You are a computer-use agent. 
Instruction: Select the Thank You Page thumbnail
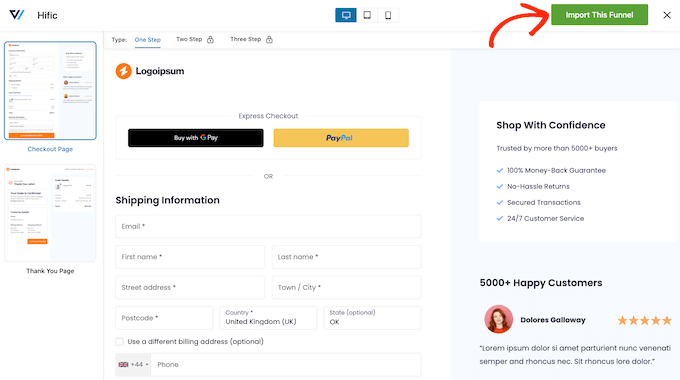coord(50,213)
